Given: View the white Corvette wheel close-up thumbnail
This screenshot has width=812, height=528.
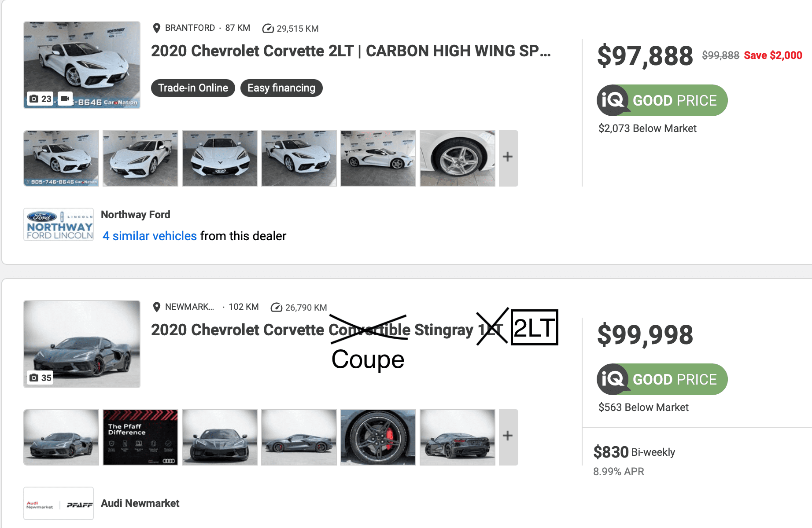Looking at the screenshot, I should coord(457,158).
